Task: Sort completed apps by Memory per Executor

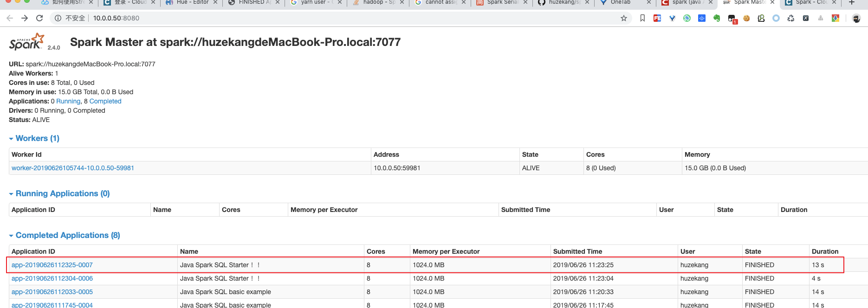Action: (x=446, y=251)
